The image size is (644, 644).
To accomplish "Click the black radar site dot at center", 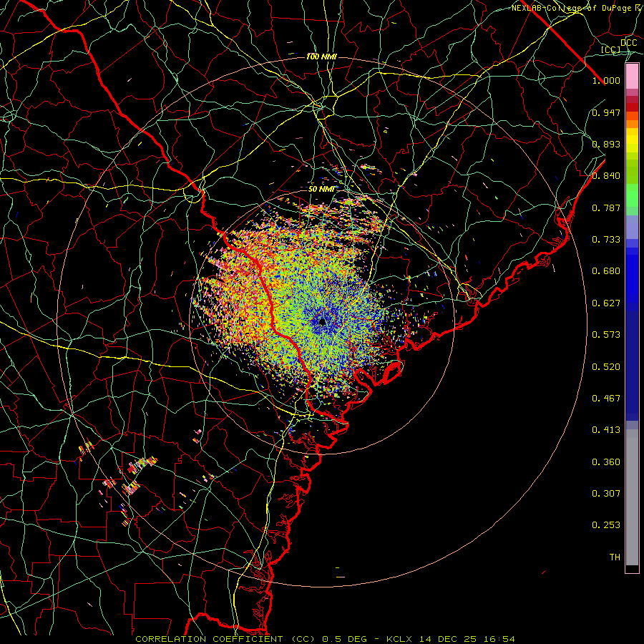I will (x=323, y=321).
